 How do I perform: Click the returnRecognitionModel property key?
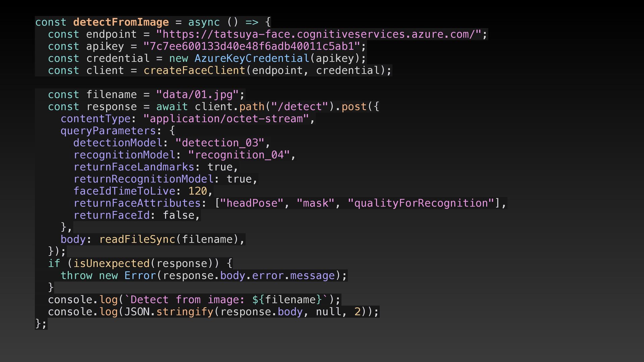tap(144, 179)
